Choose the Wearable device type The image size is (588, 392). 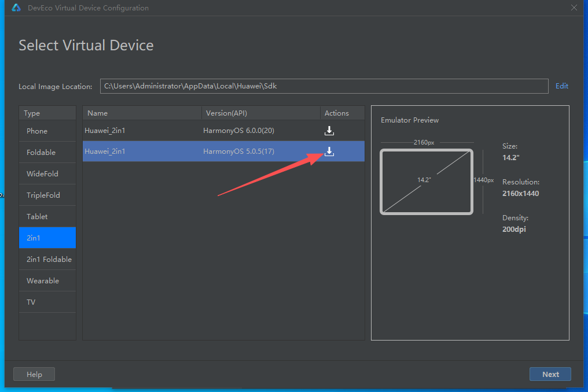(47, 280)
